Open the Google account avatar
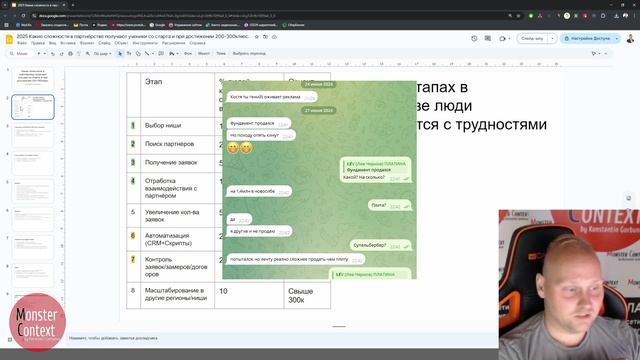 pyautogui.click(x=630, y=38)
